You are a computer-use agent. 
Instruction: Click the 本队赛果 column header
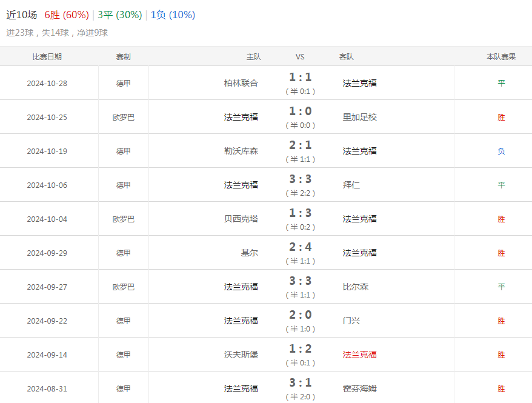point(501,56)
